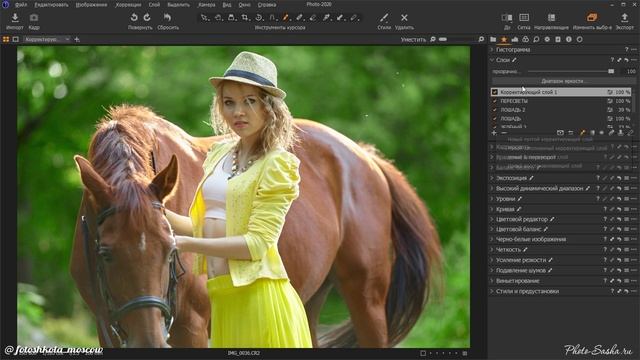Open the Корректирую... layer dropdown
Screen dimensions: 640x360
click(x=47, y=40)
